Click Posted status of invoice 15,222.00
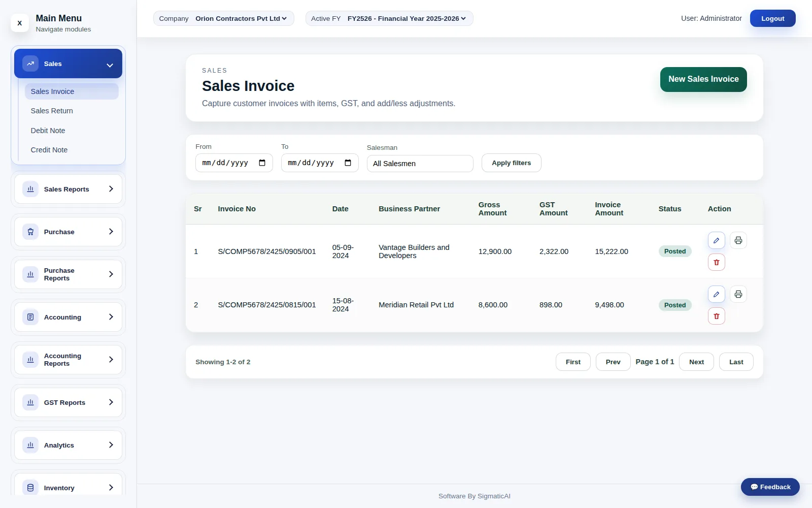This screenshot has height=508, width=812. [674, 251]
